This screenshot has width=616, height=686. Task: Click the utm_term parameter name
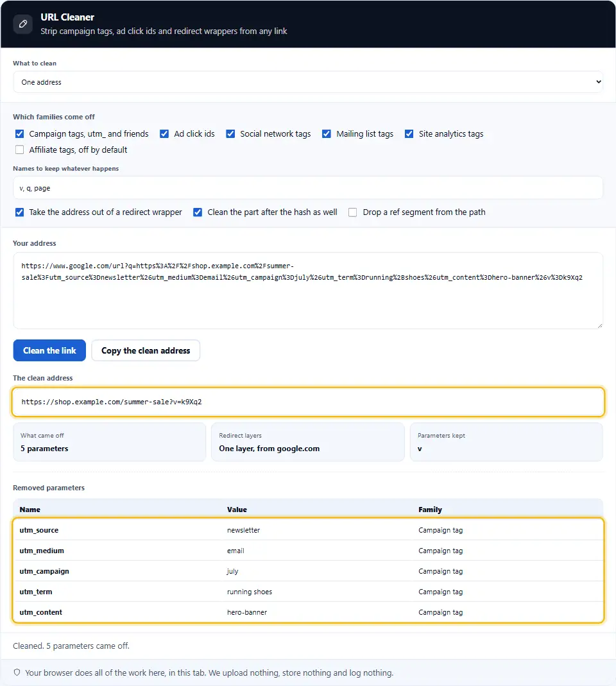pyautogui.click(x=36, y=592)
